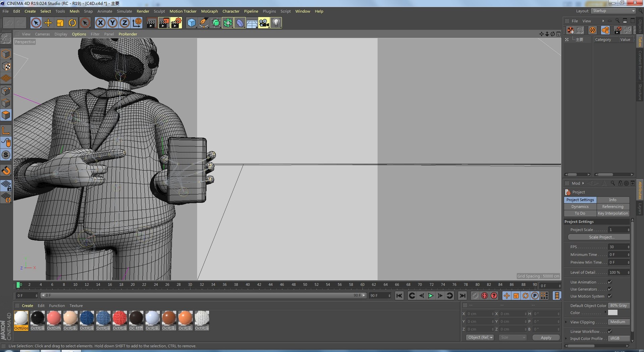Viewport: 644px width, 352px height.
Task: Open Edit Render Settings icon
Action: coord(176,23)
